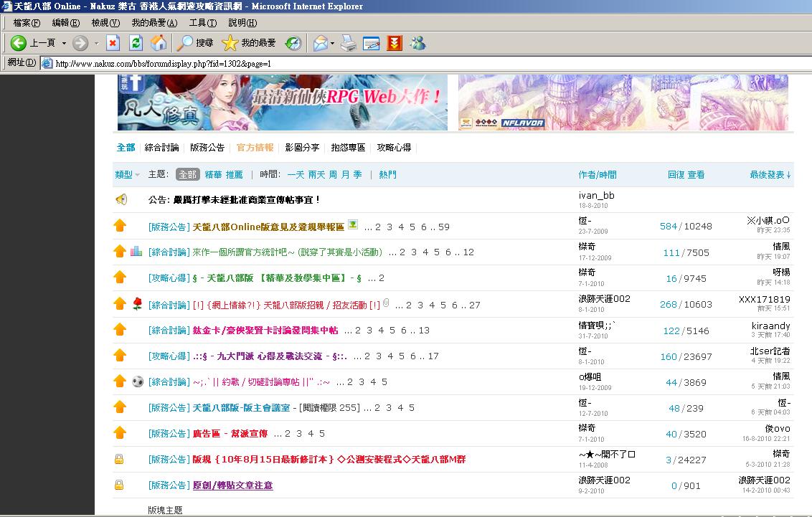Filter time by 一天
Viewport: 812px width, 517px height.
click(x=296, y=175)
